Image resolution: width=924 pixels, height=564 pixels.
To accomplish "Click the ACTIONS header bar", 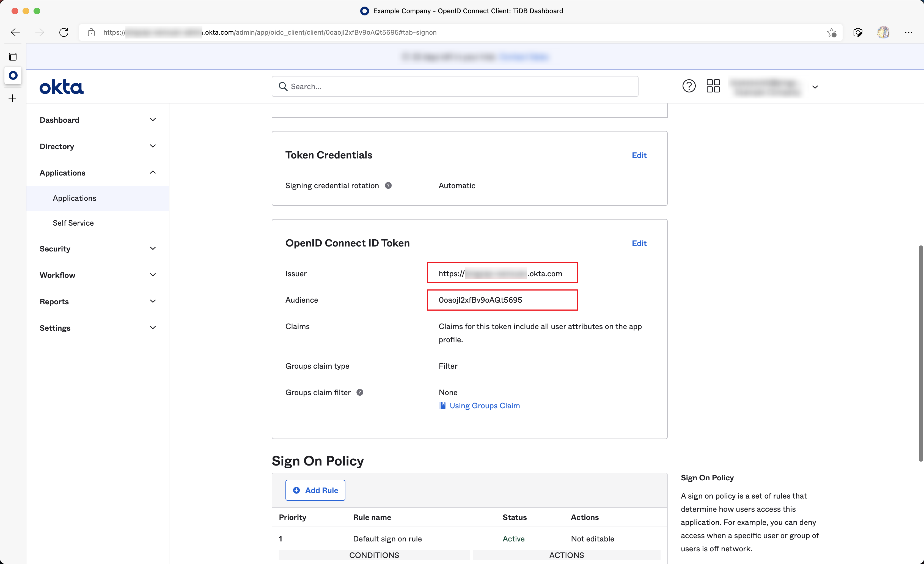I will (x=566, y=555).
